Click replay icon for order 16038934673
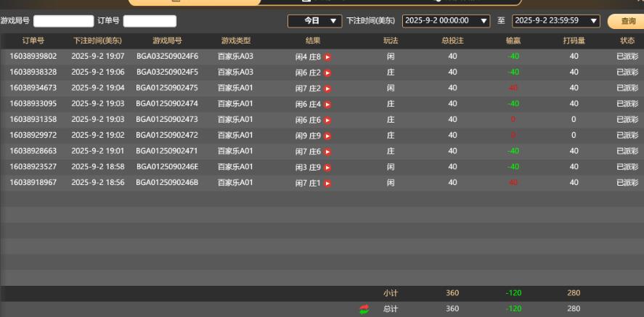Screen dimensions: 644x317 pyautogui.click(x=327, y=88)
